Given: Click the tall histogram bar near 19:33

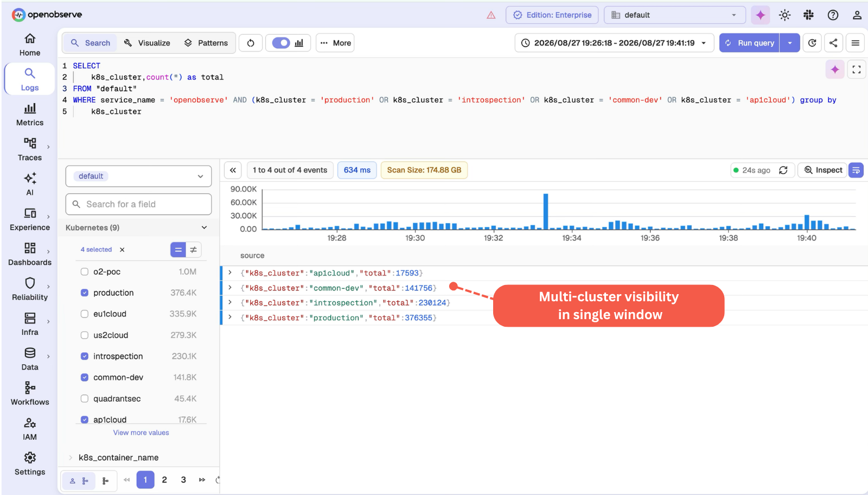Looking at the screenshot, I should 546,212.
